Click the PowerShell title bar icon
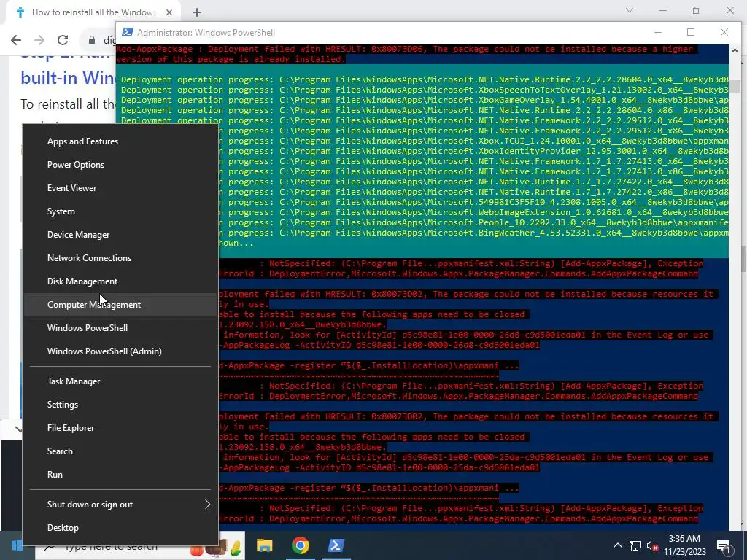The height and width of the screenshot is (560, 747). point(127,32)
